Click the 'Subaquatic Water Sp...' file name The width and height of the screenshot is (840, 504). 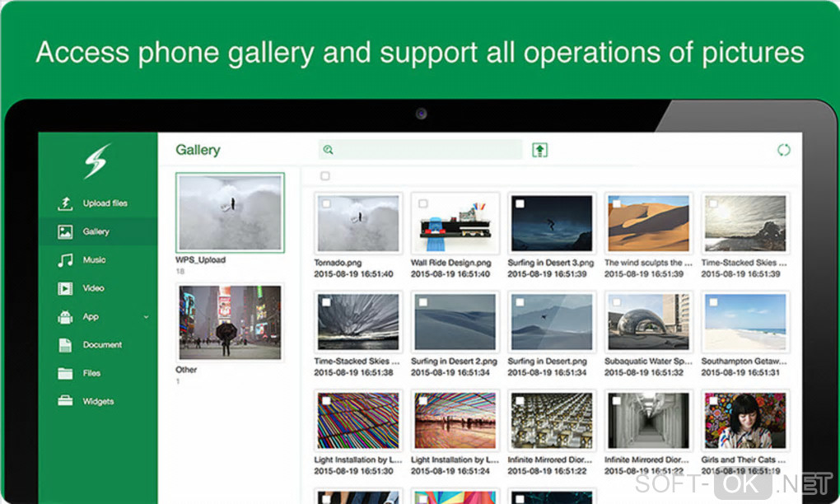click(648, 361)
